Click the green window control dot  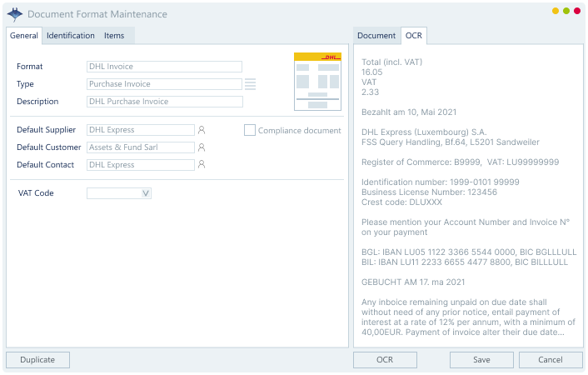click(x=566, y=11)
